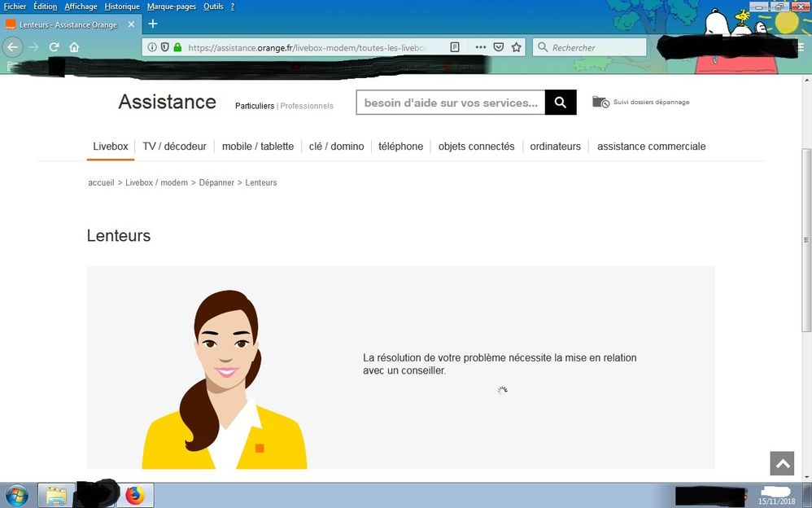
Task: Click Windows Start button
Action: tap(16, 495)
